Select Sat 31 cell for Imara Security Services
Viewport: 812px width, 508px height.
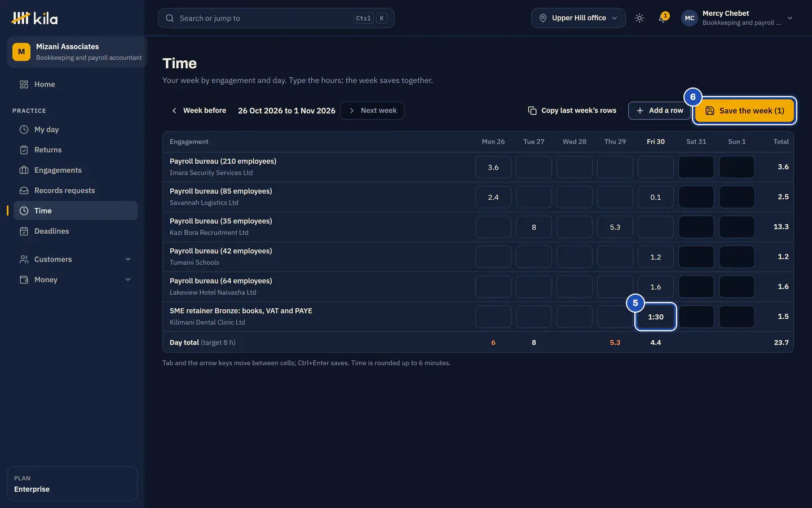(696, 167)
